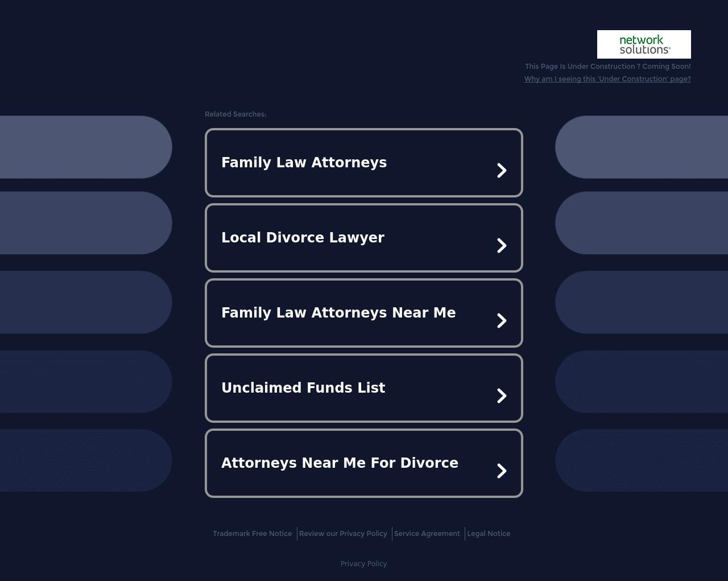This screenshot has height=581, width=728.
Task: Open Family Law Attorneys Near Me result
Action: [x=364, y=313]
